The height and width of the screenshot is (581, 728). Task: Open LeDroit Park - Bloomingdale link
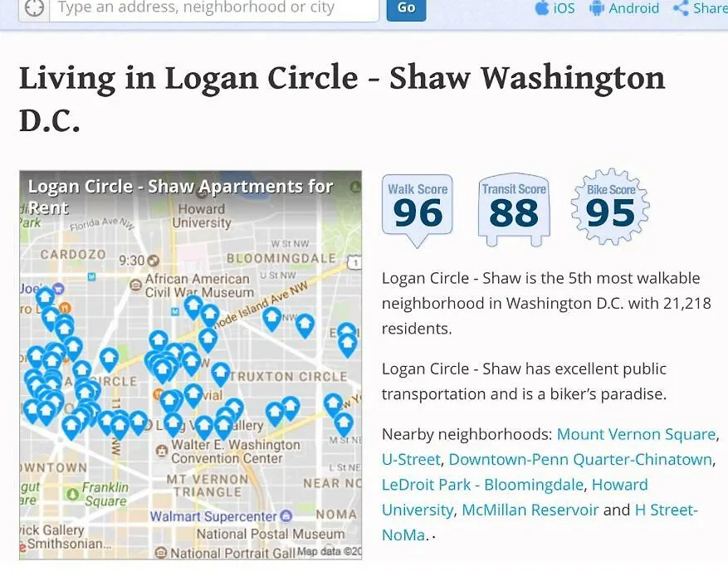point(482,485)
